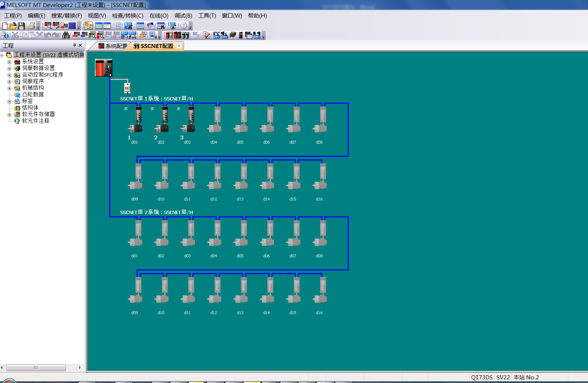The width and height of the screenshot is (588, 383).
Task: Expand the 运动控制SFC程序 tree node
Action: [10, 75]
